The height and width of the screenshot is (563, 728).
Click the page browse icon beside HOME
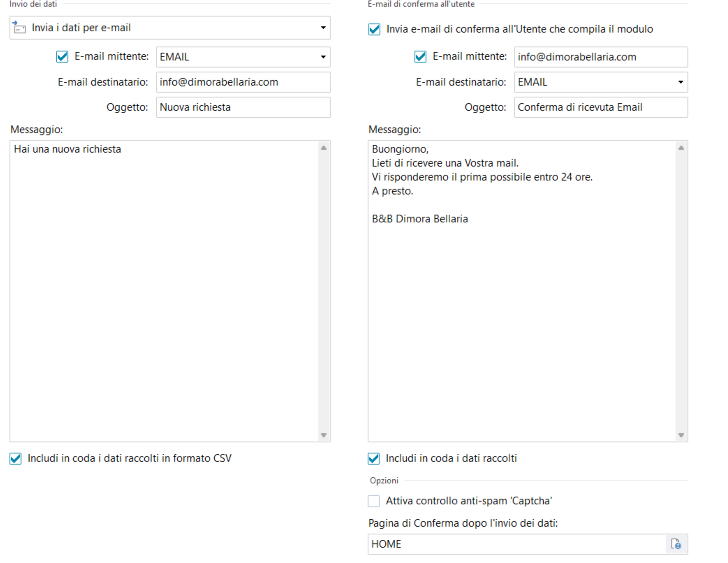[x=676, y=544]
